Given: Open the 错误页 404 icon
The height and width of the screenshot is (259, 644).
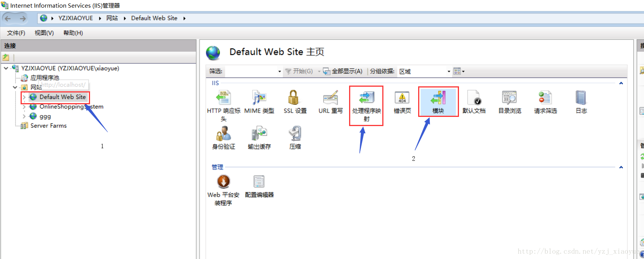Looking at the screenshot, I should [402, 98].
